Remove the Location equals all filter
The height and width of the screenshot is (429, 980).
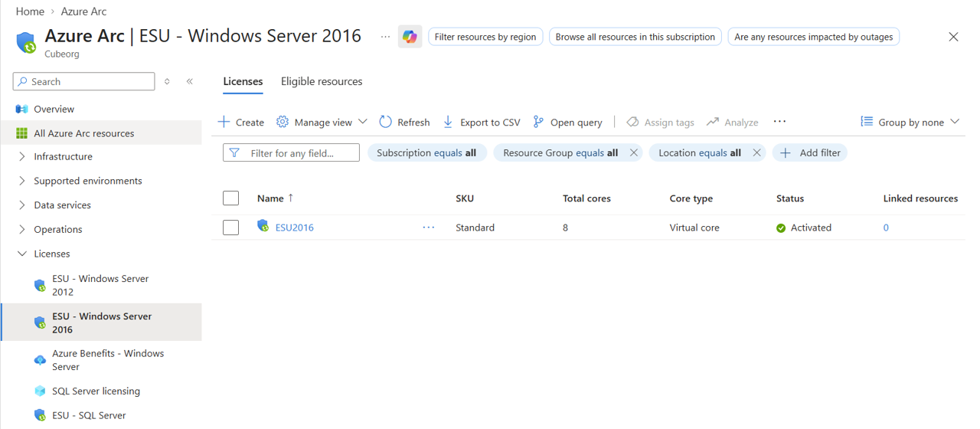tap(756, 152)
